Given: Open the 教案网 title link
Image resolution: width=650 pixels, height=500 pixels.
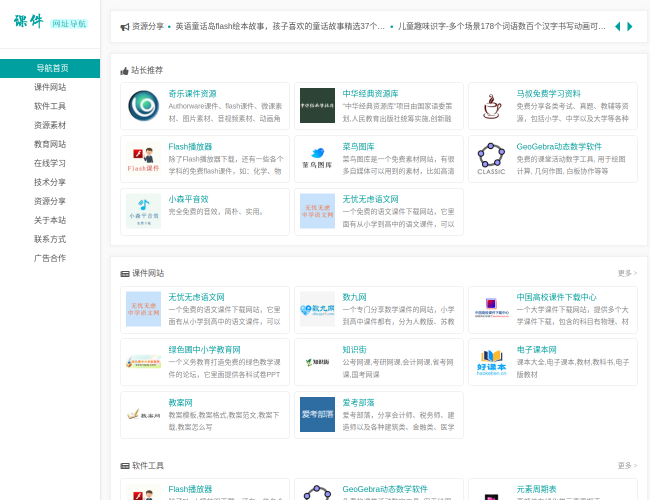Looking at the screenshot, I should pos(180,403).
